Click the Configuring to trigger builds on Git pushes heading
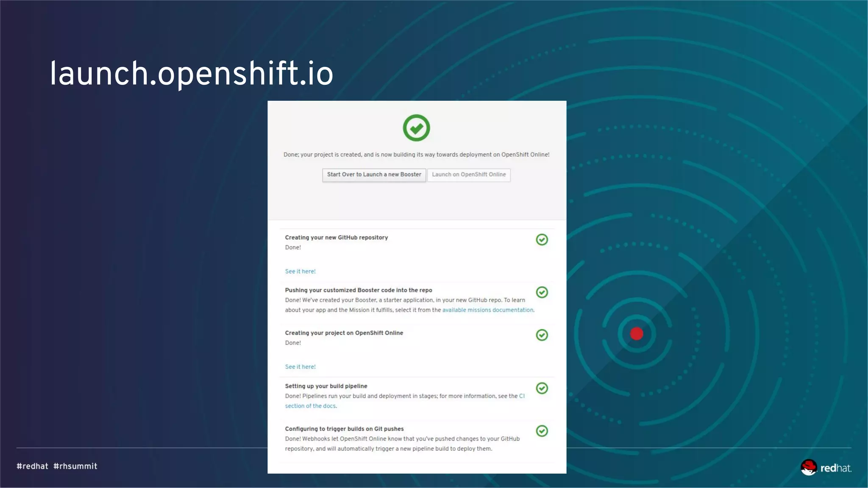Image resolution: width=868 pixels, height=488 pixels. 344,429
